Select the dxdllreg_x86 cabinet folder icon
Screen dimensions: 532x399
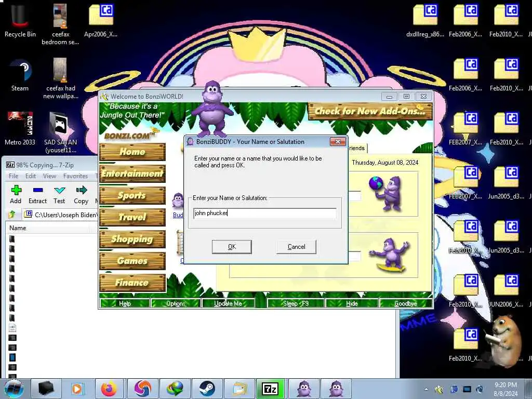coord(425,20)
